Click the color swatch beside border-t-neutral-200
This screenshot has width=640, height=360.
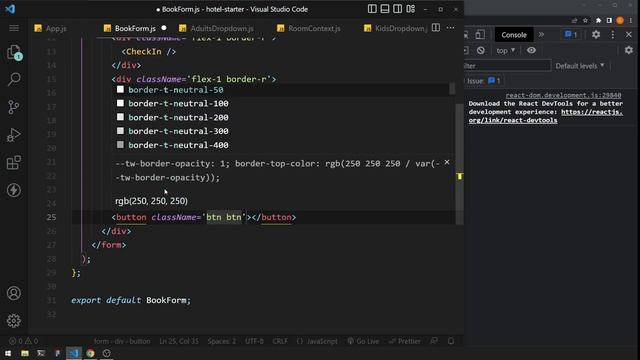120,117
